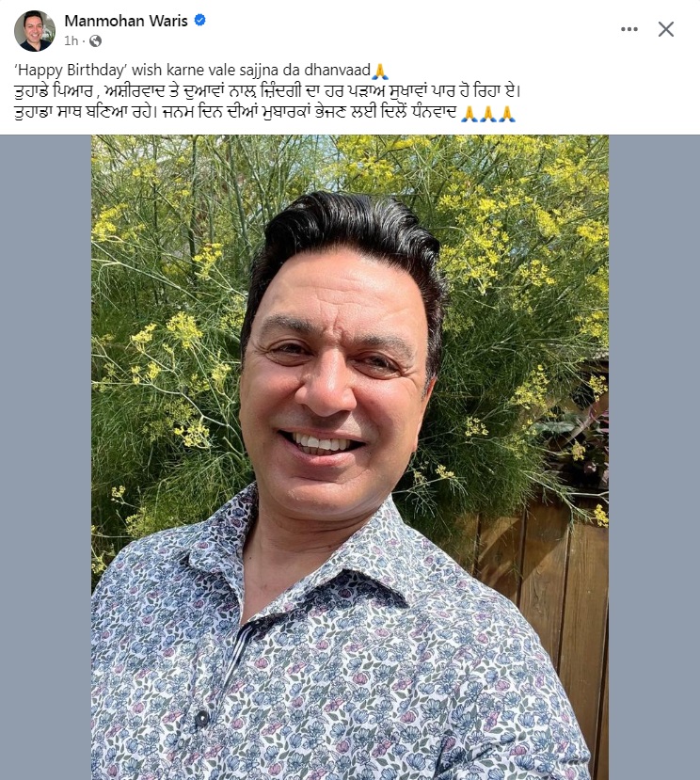The image size is (700, 780).
Task: Click the 1h post timestamp
Action: tap(72, 41)
